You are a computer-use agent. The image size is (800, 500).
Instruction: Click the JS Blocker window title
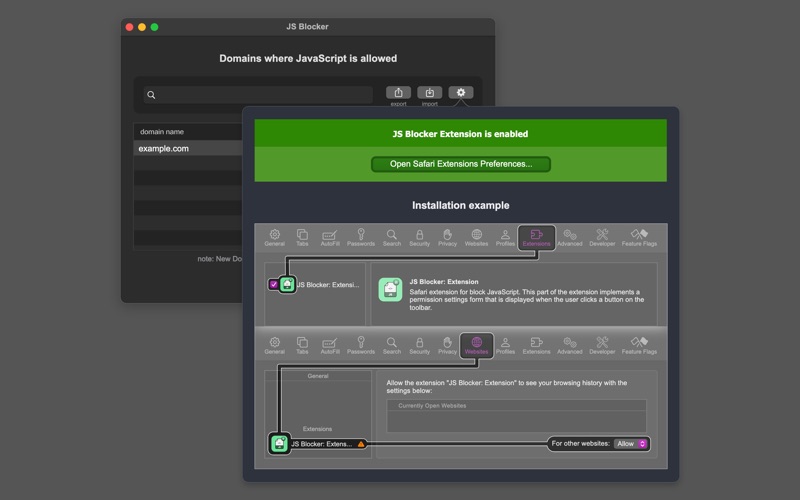307,27
